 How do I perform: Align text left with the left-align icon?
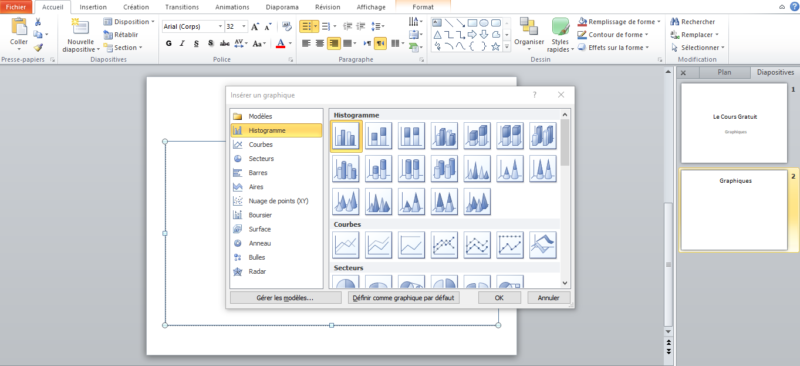click(x=306, y=43)
